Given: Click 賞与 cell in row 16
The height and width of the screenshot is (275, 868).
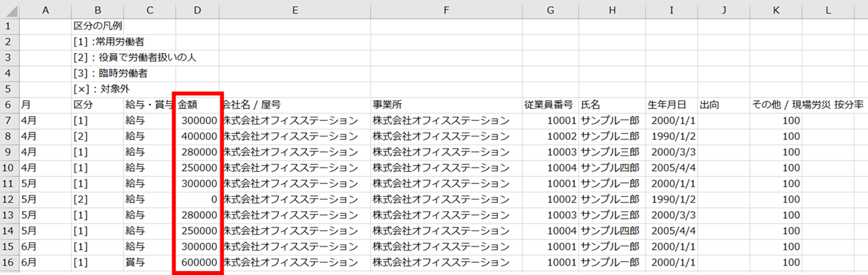Looking at the screenshot, I should 149,262.
